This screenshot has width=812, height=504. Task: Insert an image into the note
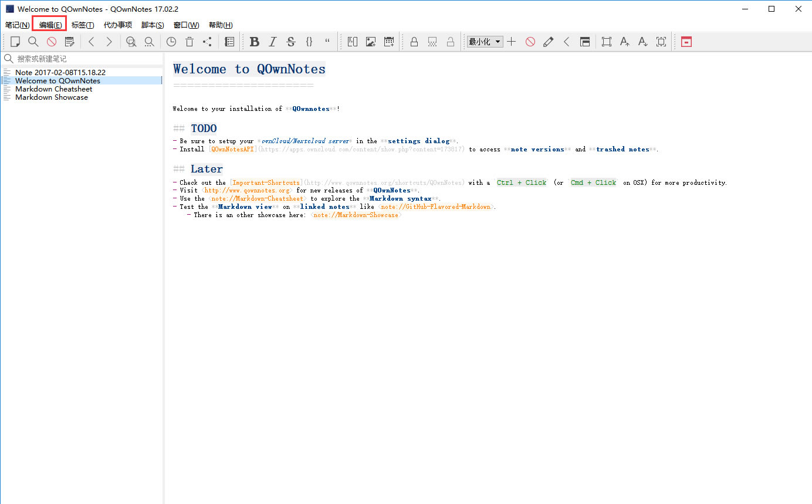(x=370, y=42)
